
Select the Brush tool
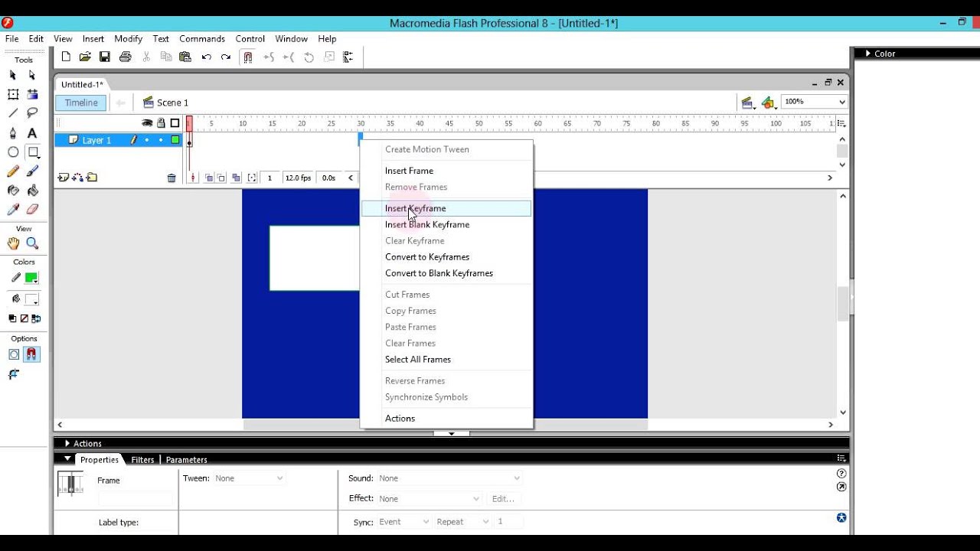coord(32,171)
